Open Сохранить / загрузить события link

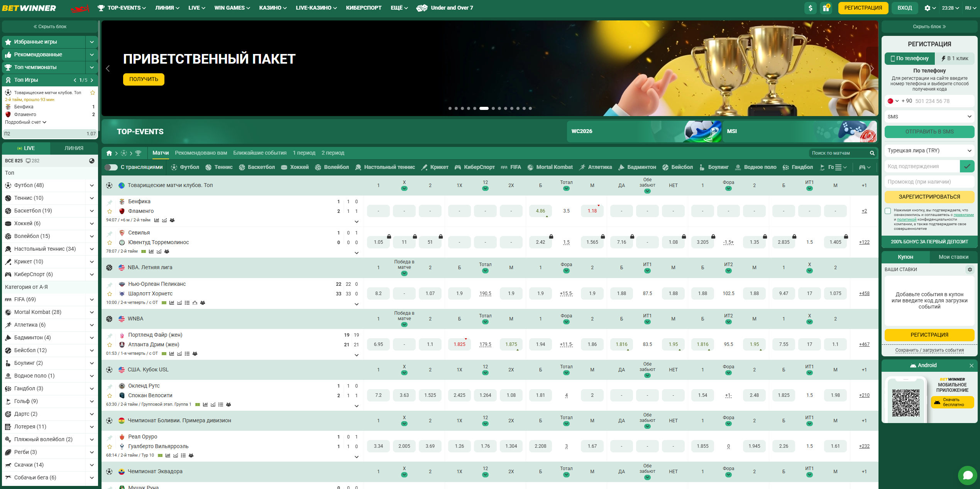(x=929, y=350)
